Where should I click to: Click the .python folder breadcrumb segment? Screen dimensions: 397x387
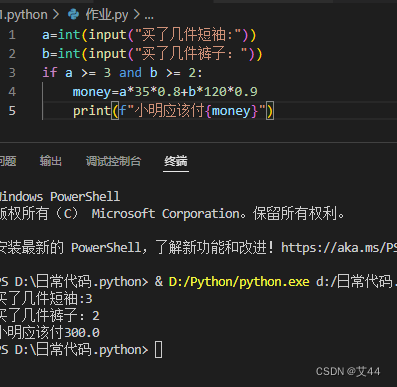click(x=24, y=15)
